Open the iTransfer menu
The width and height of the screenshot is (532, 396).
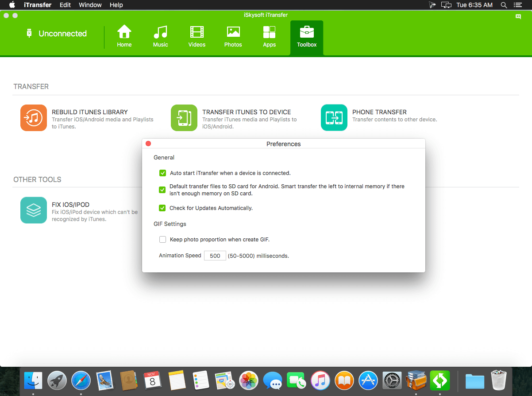point(38,5)
